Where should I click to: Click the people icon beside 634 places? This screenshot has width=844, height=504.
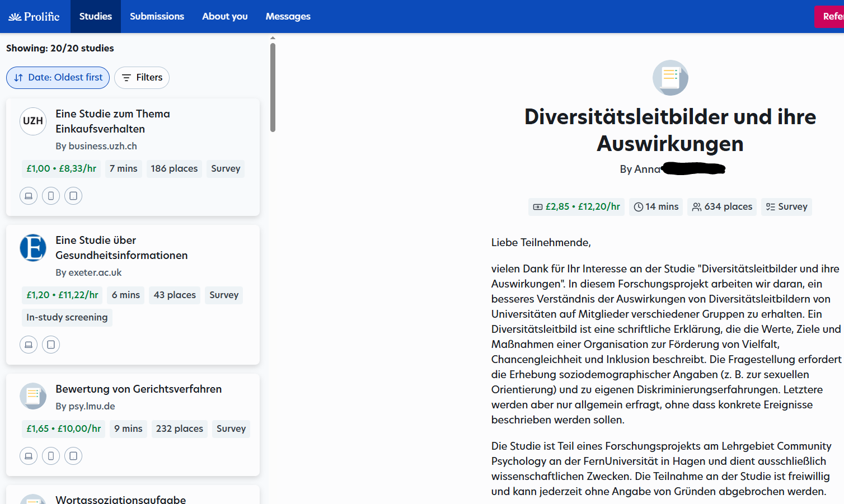point(697,207)
